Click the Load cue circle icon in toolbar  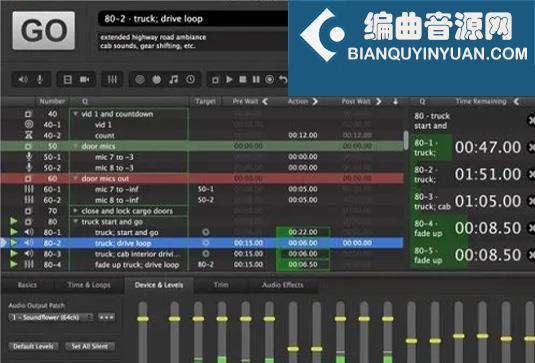coord(270,79)
